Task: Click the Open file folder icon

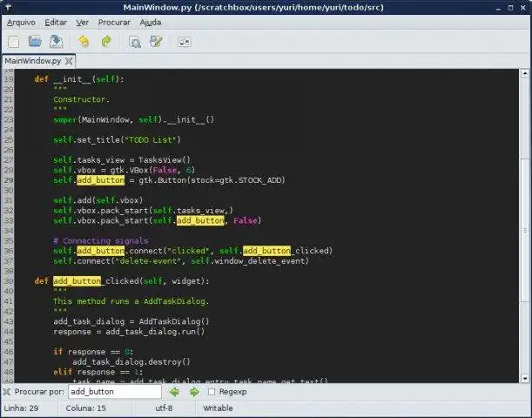Action: (35, 41)
